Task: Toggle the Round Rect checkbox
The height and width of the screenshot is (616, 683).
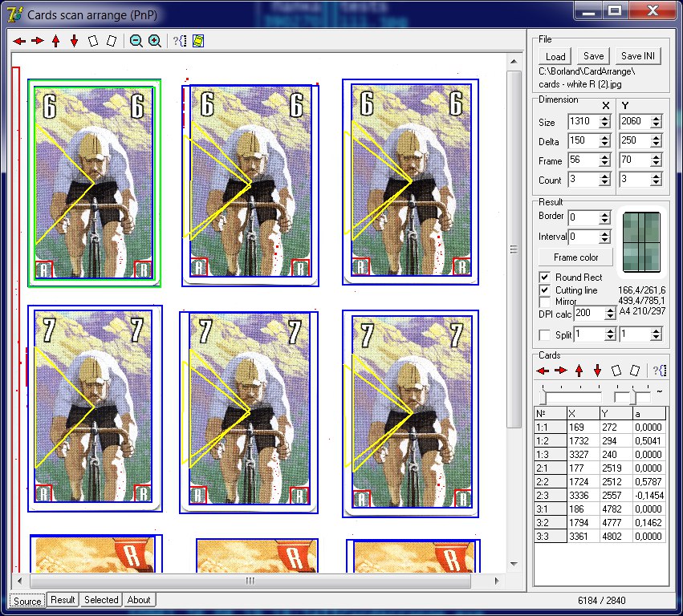Action: pos(544,278)
